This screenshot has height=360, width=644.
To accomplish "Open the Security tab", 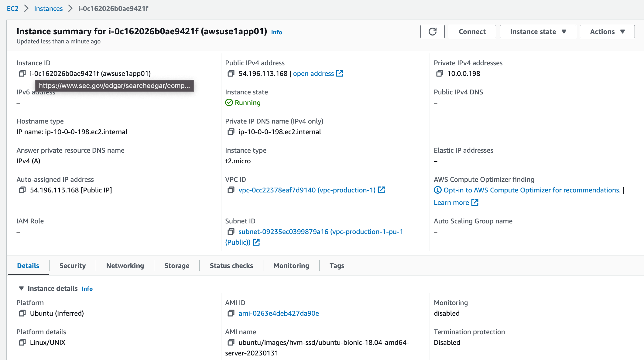I will click(73, 266).
